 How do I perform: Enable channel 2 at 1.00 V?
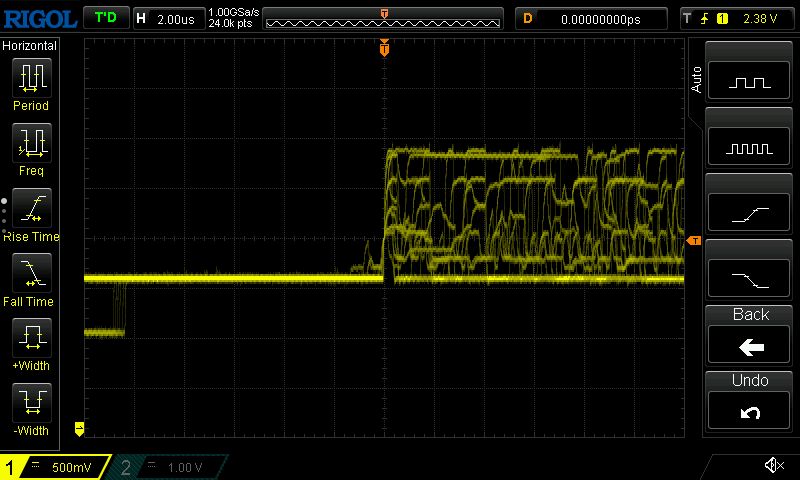pos(170,467)
